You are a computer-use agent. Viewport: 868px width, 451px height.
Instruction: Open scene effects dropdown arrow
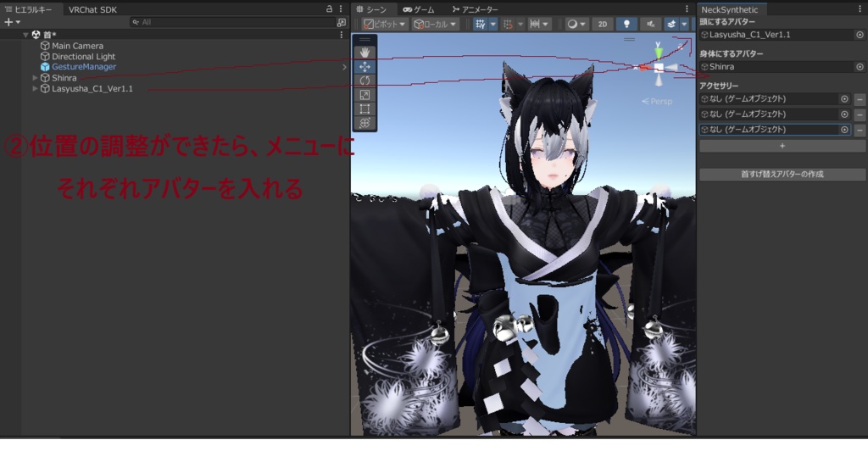tap(684, 25)
